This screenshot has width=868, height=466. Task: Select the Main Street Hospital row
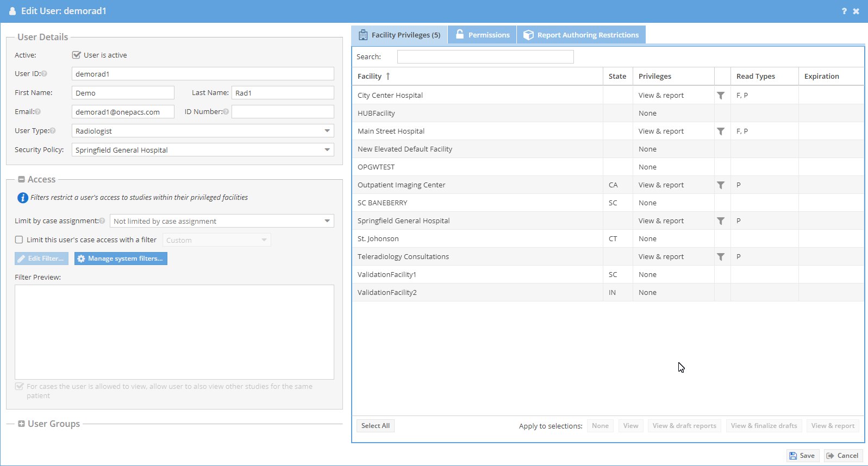[x=608, y=131]
